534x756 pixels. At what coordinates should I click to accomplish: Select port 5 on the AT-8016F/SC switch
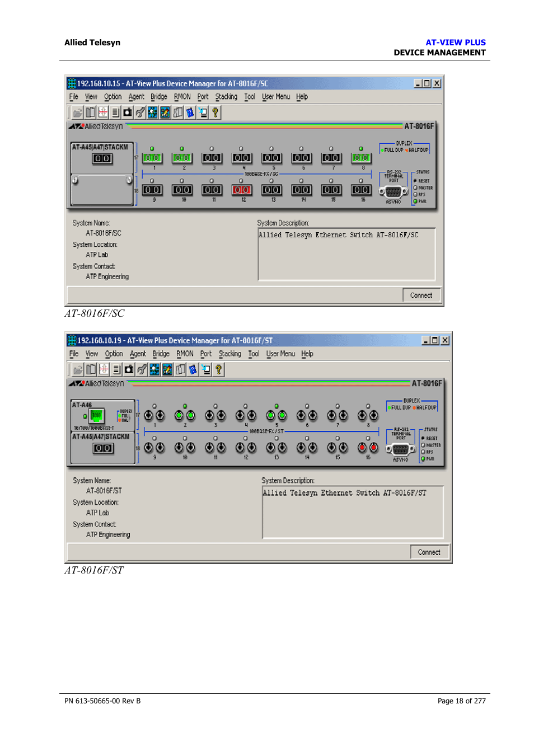pyautogui.click(x=271, y=158)
